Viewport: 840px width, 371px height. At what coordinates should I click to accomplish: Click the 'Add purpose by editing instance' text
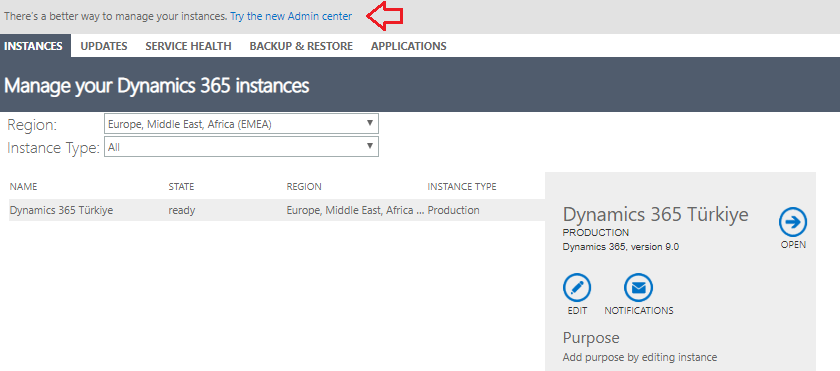(640, 357)
